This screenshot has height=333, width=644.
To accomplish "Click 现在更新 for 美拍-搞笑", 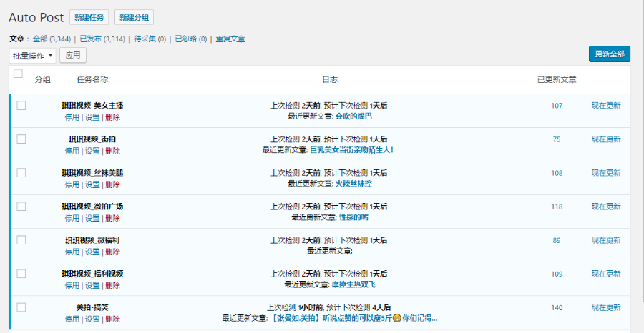I will [606, 307].
